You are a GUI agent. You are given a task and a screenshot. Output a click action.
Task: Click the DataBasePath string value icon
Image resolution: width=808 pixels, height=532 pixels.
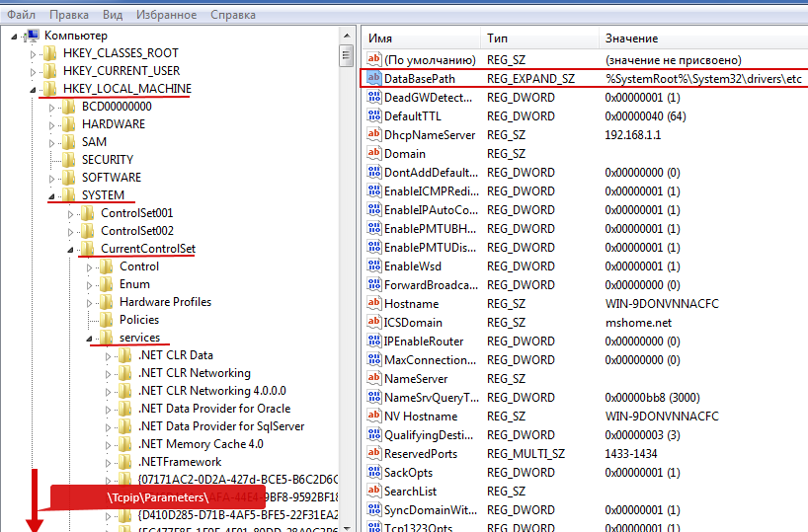coord(374,78)
